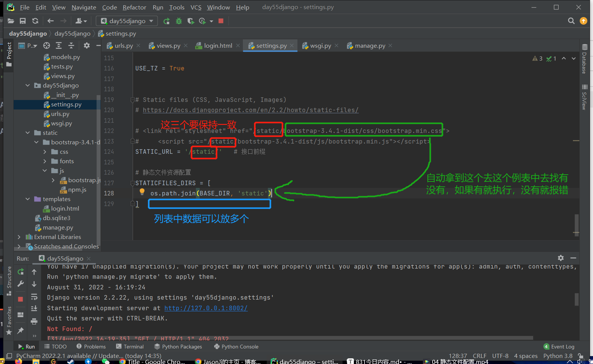The height and width of the screenshot is (364, 593).
Task: Open the day55django run configuration dropdown
Action: pyautogui.click(x=127, y=21)
